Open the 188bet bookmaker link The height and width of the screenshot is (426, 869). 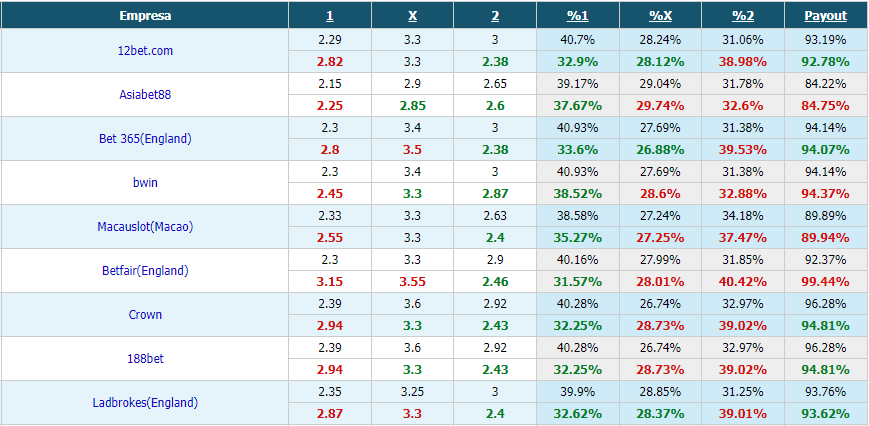(x=145, y=358)
